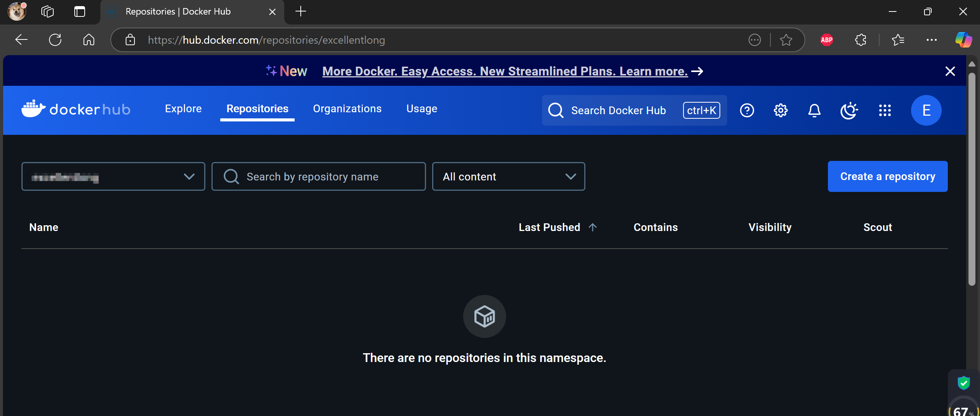This screenshot has height=416, width=980.
Task: Open the notifications bell
Action: click(814, 110)
